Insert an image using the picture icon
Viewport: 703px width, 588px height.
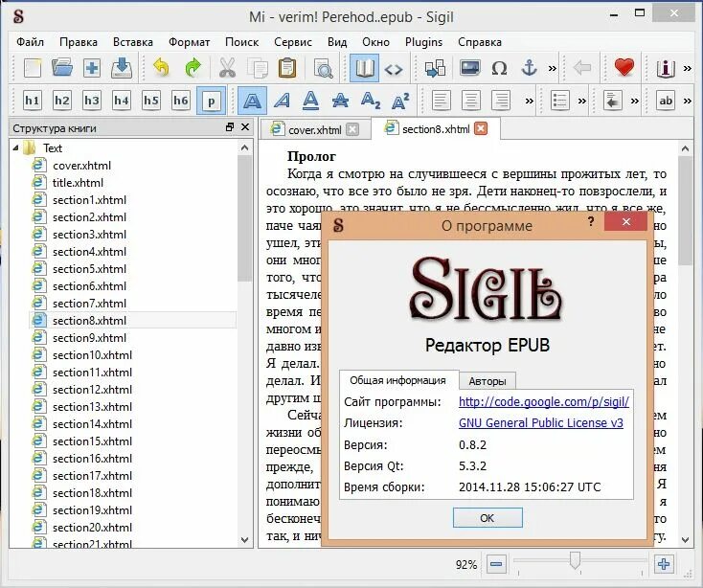pos(469,68)
